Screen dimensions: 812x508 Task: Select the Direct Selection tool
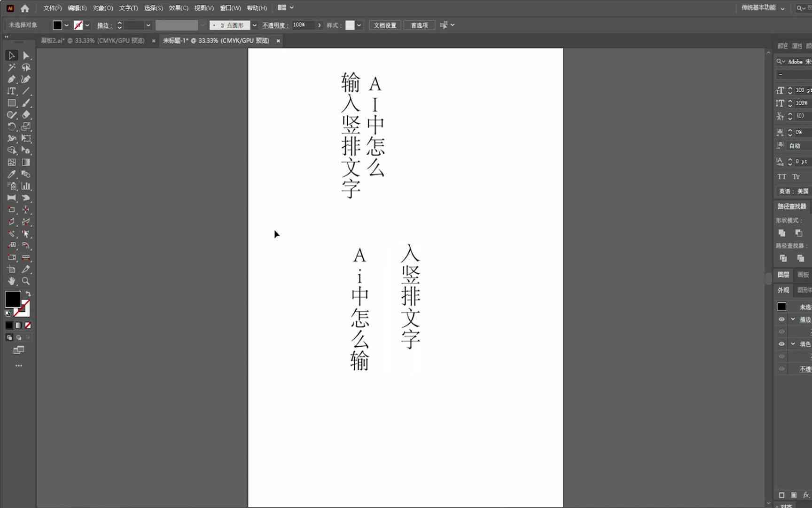pyautogui.click(x=26, y=56)
